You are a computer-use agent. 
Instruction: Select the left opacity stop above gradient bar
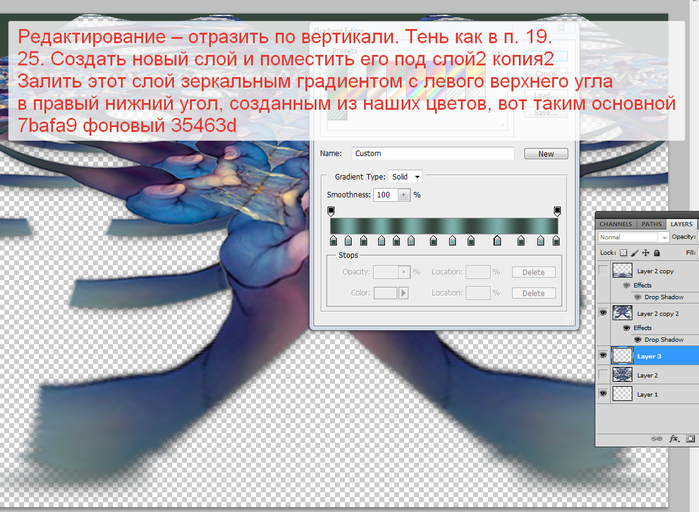[331, 211]
